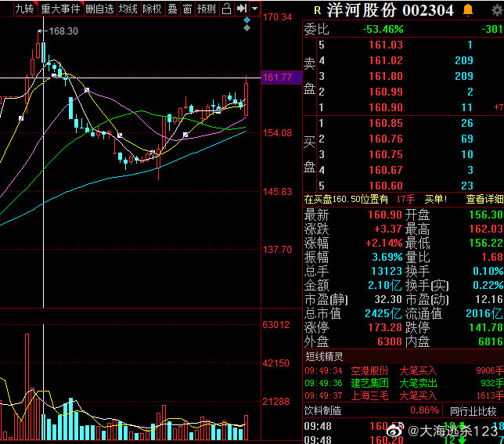Click 开盘 value 156.30
The height and width of the screenshot is (444, 504).
coord(486,215)
